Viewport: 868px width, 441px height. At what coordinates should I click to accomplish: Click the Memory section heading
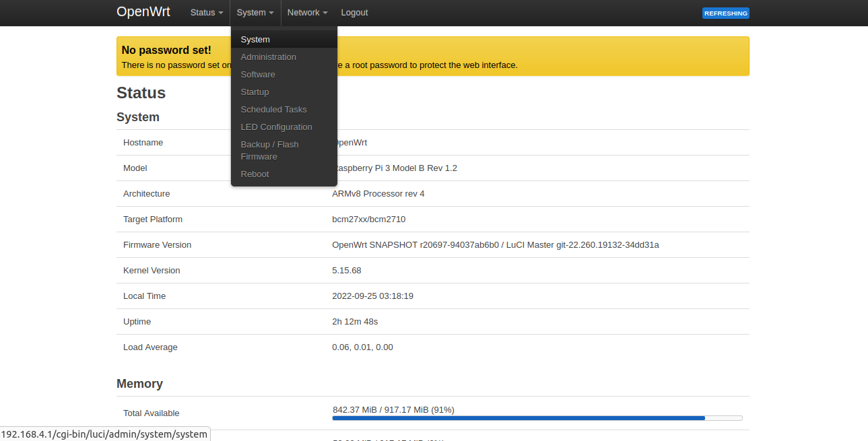(x=140, y=384)
